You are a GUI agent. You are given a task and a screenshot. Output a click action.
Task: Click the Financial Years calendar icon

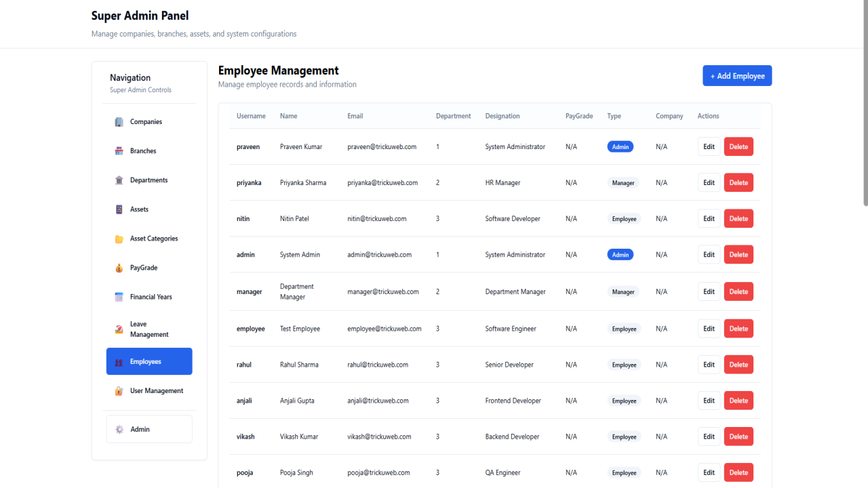pos(119,297)
